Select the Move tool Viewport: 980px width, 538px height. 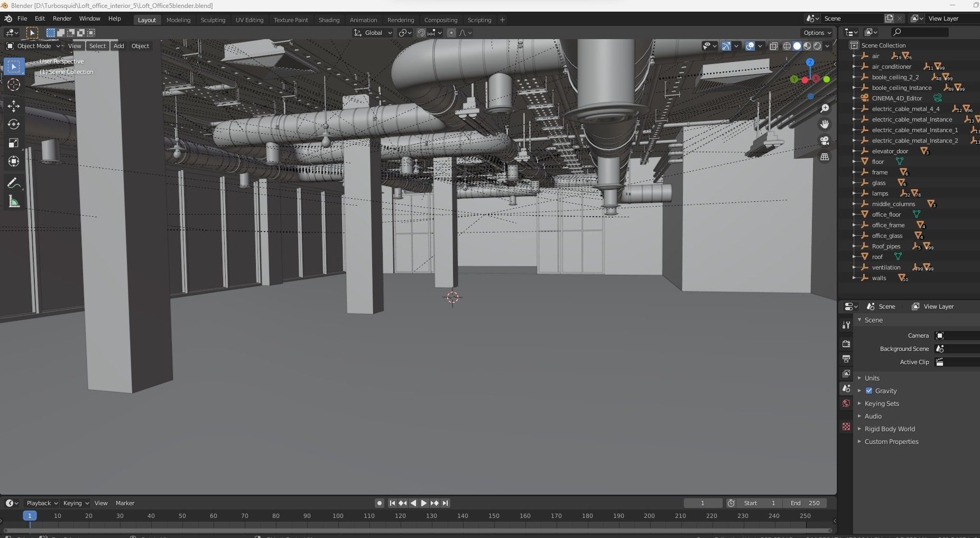14,106
